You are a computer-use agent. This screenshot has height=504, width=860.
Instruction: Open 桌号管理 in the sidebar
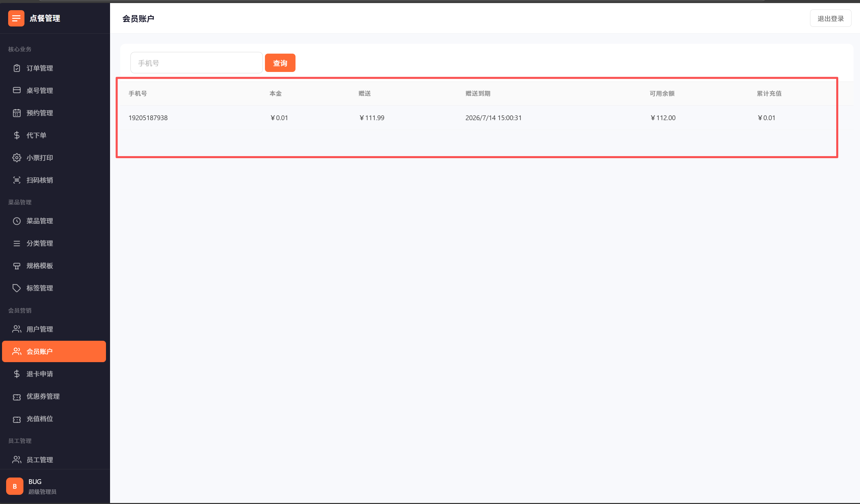point(40,90)
